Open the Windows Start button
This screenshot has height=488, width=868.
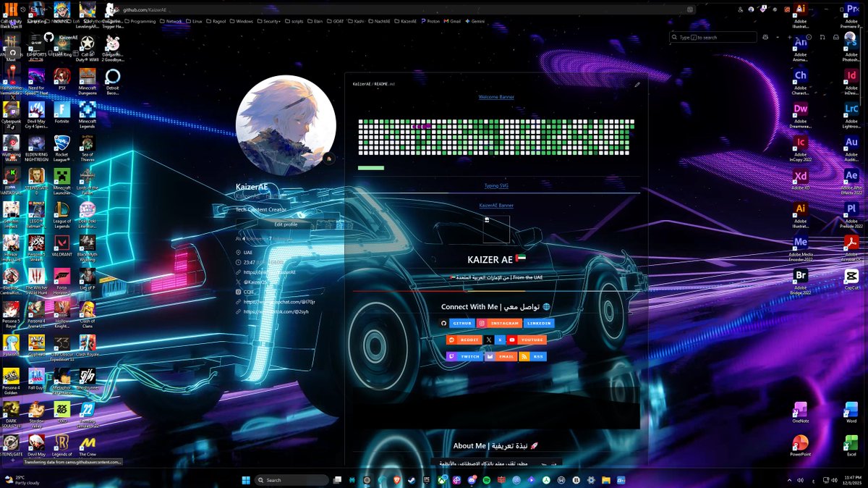pyautogui.click(x=246, y=479)
